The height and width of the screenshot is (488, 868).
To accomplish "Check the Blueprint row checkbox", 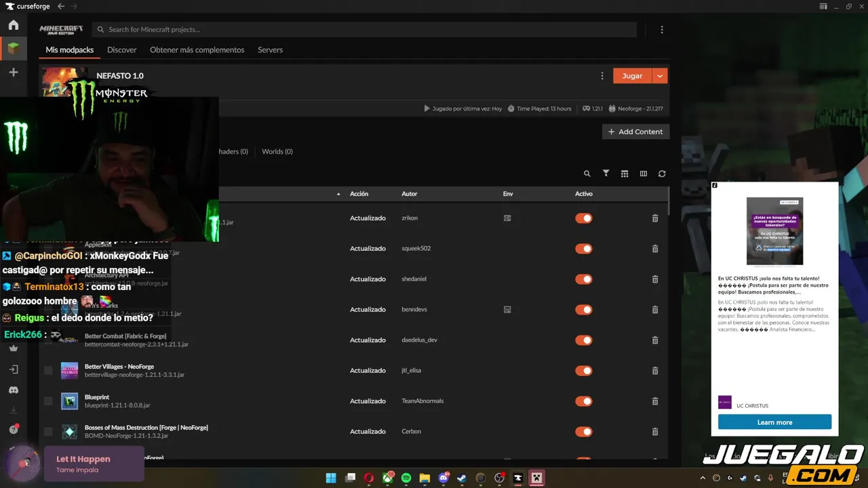I will click(48, 401).
